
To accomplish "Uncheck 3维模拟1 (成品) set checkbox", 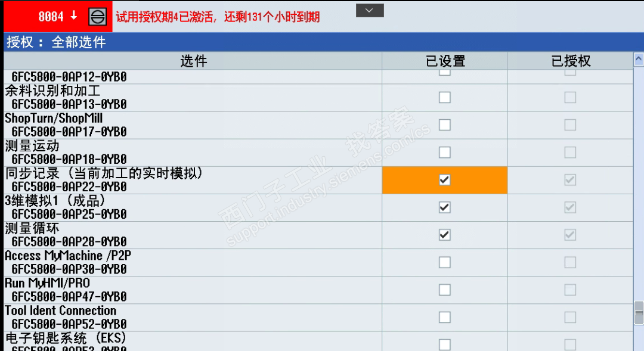I will click(x=445, y=207).
